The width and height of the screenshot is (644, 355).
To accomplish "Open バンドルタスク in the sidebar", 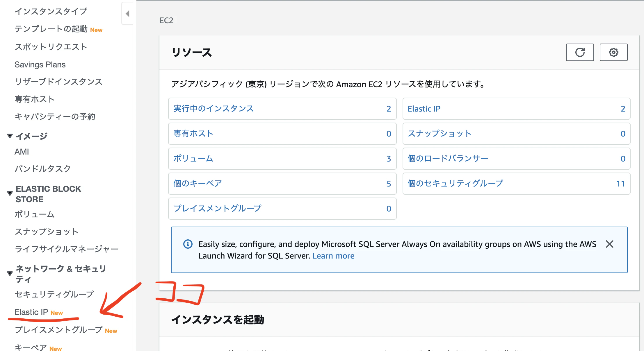I will point(43,169).
